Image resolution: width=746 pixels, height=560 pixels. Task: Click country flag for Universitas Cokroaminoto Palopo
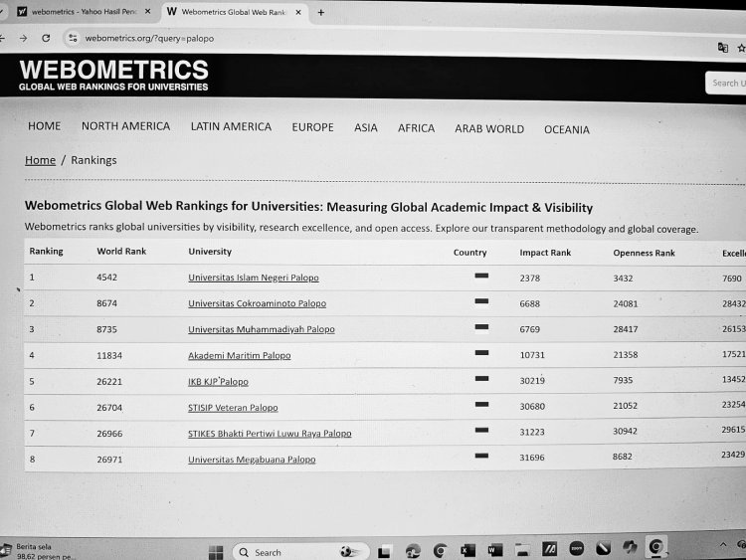tap(481, 301)
